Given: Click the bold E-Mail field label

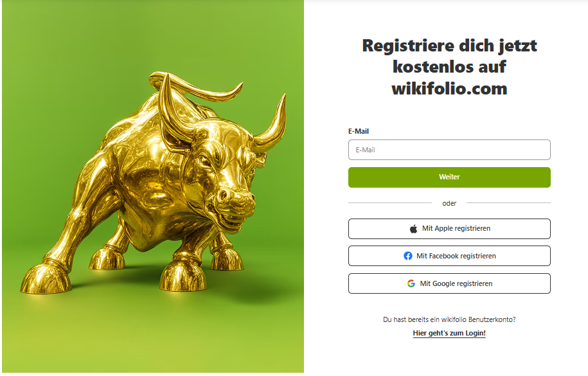Looking at the screenshot, I should point(359,131).
